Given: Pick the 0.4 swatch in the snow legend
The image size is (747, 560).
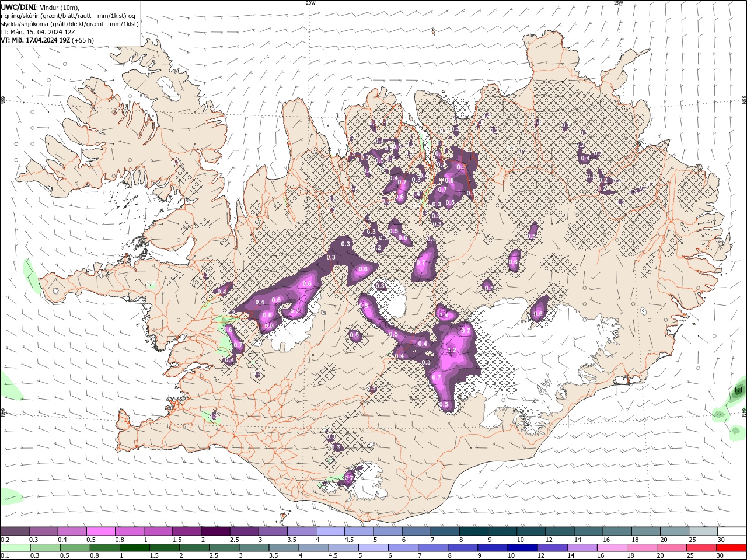Looking at the screenshot, I should coord(72,531).
